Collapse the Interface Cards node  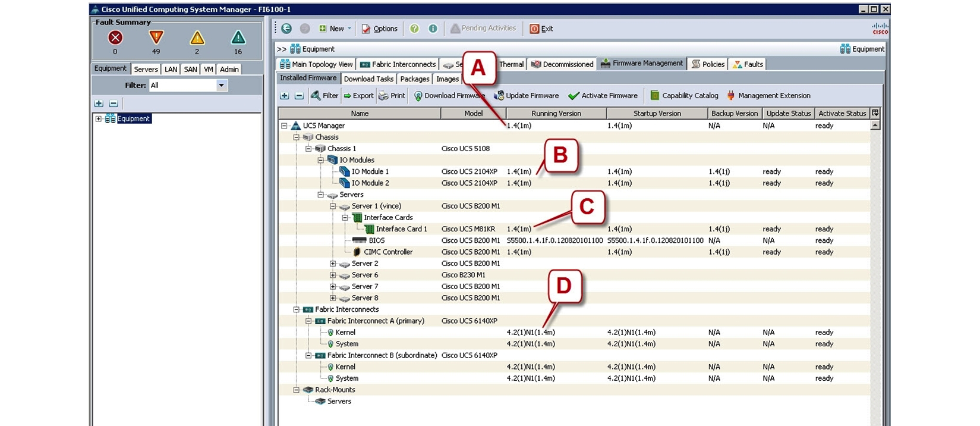(x=345, y=218)
